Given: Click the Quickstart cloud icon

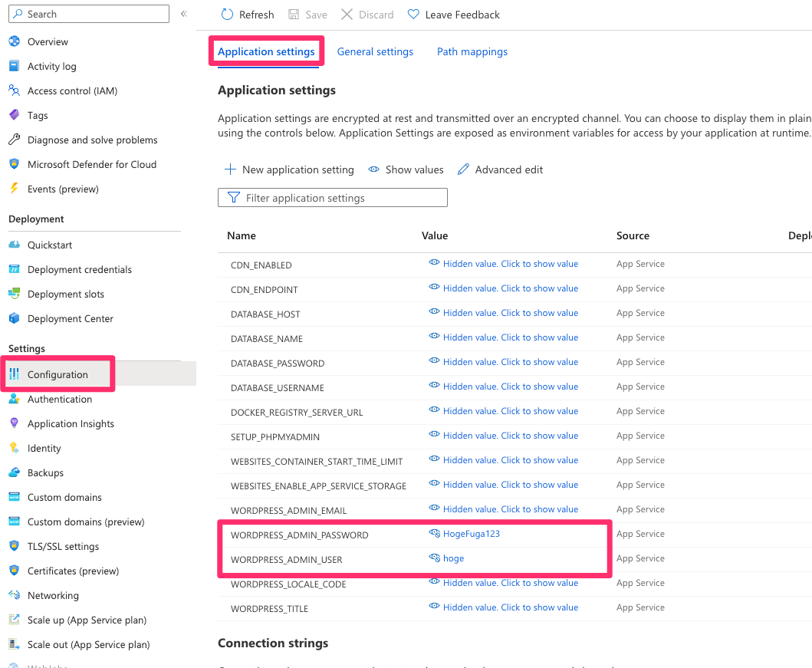Looking at the screenshot, I should tap(14, 245).
